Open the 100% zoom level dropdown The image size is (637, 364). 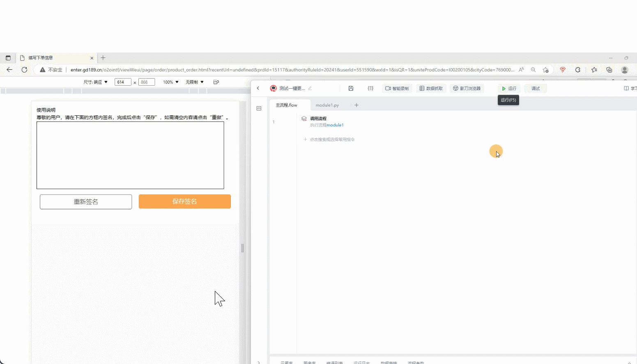click(x=171, y=82)
